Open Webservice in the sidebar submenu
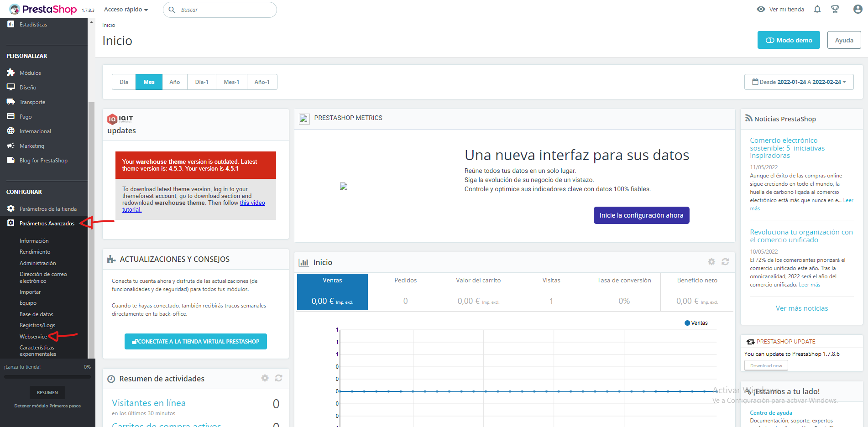 tap(33, 337)
